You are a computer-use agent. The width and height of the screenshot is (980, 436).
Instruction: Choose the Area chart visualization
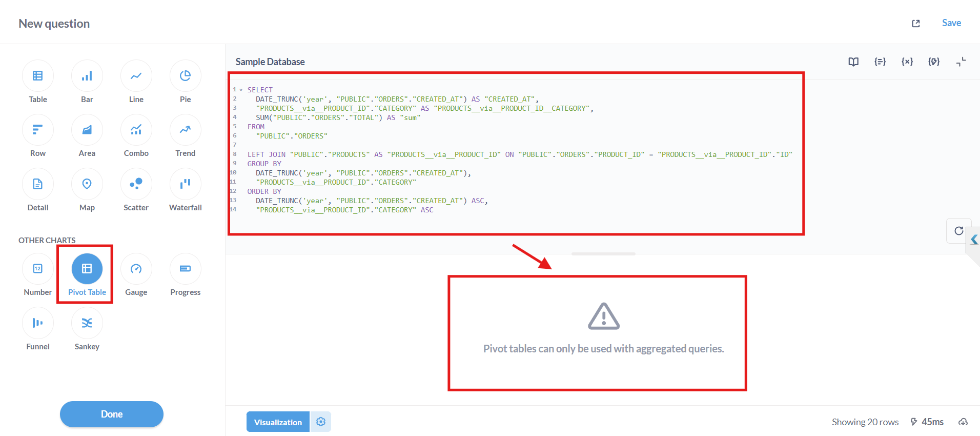(x=87, y=130)
